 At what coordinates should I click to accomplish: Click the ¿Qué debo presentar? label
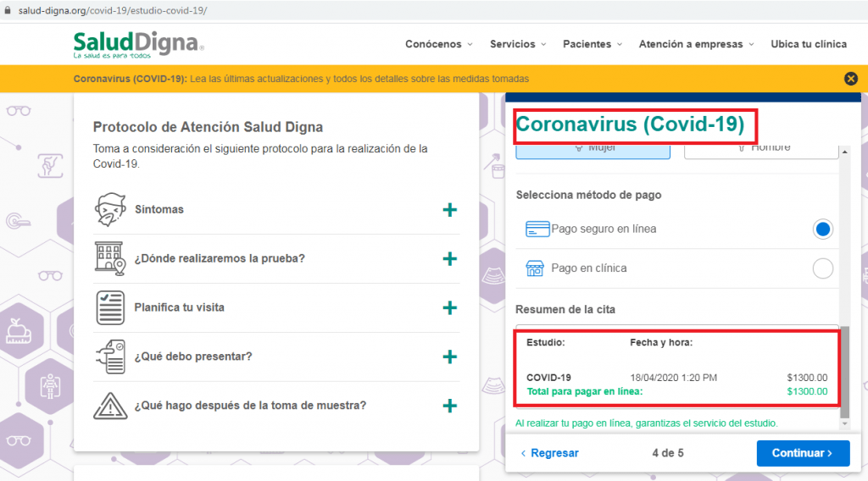click(193, 357)
